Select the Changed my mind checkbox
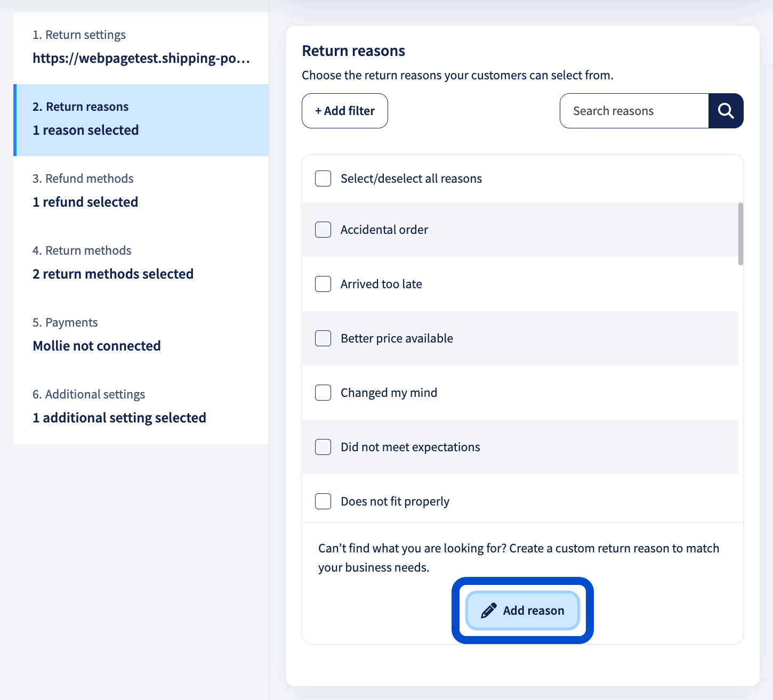 (323, 393)
